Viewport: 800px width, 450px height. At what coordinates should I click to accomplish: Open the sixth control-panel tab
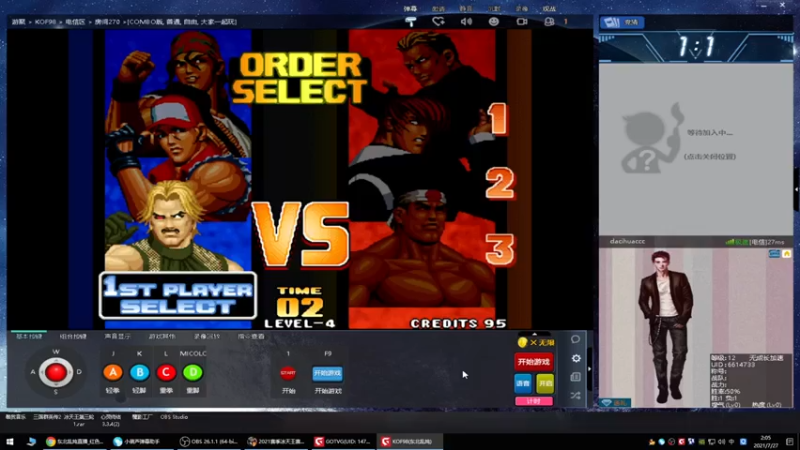coord(251,336)
